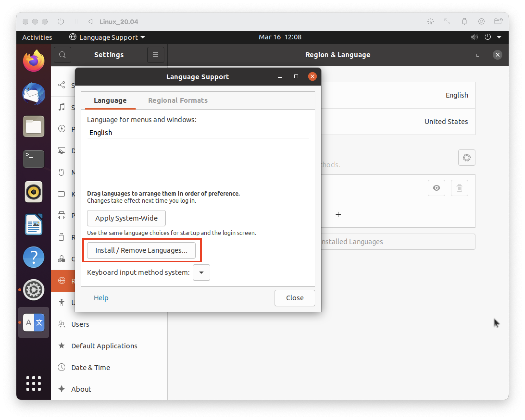Click the Settings search magnifier icon
The width and height of the screenshot is (525, 420).
tap(62, 55)
